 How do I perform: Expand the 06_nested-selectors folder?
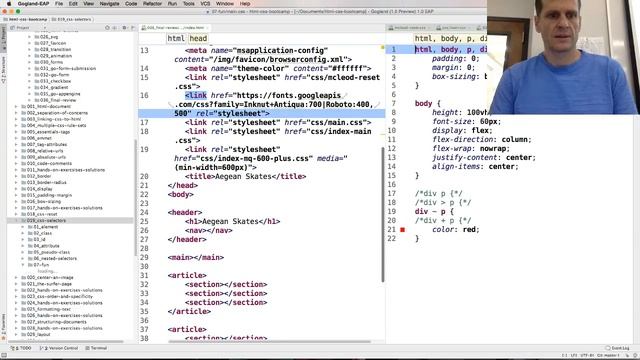(x=23, y=258)
